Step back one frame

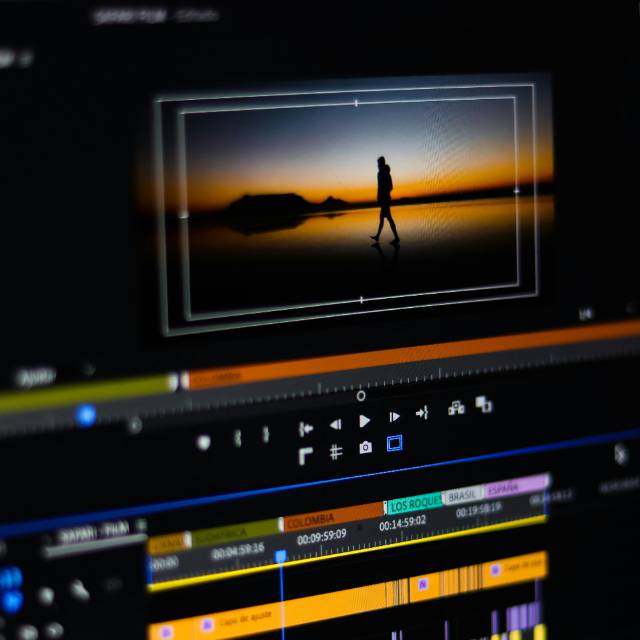click(336, 424)
